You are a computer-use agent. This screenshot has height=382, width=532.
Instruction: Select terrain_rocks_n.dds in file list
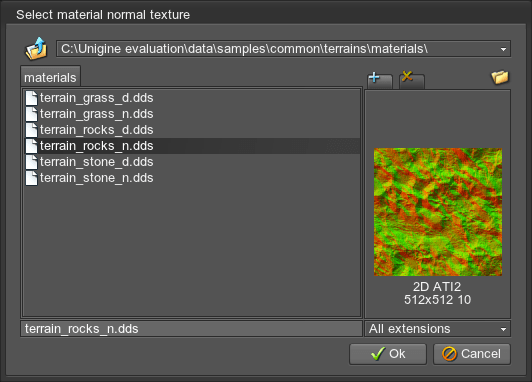point(192,146)
